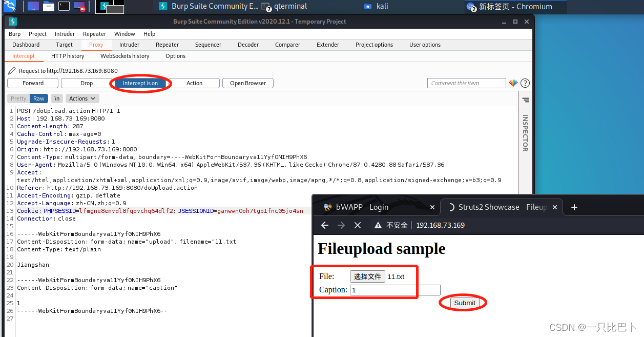Expand the Inspector panel icon

point(526,100)
